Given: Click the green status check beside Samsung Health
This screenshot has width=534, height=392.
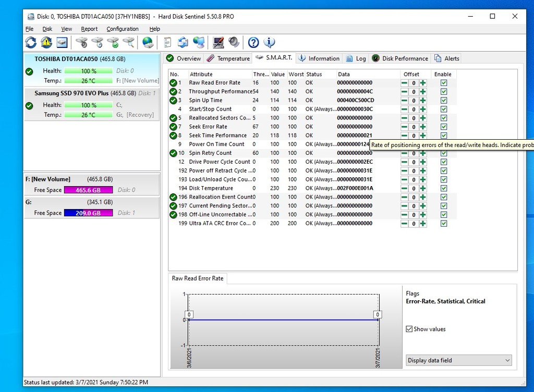Looking at the screenshot, I should click(29, 106).
